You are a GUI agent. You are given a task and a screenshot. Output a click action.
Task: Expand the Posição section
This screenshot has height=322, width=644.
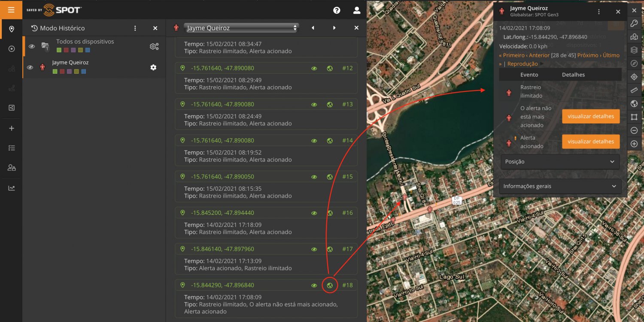[560, 162]
